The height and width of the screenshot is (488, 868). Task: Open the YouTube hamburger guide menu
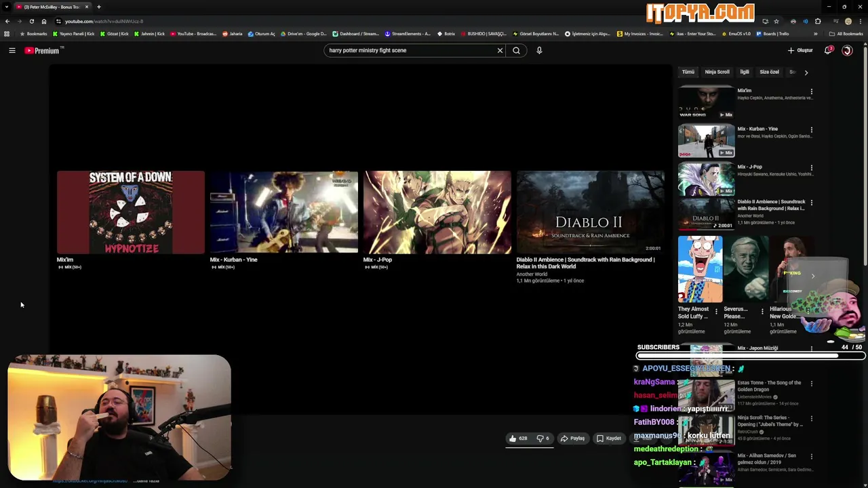click(12, 50)
